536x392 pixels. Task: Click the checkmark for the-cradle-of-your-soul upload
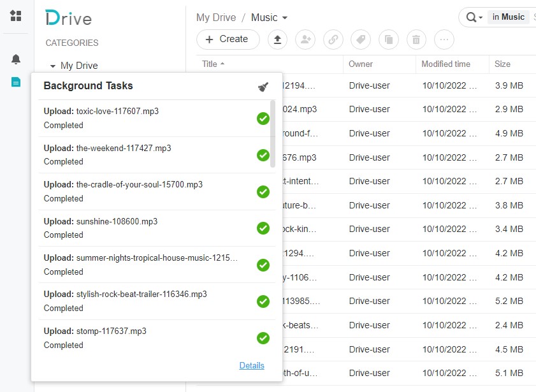pos(263,192)
